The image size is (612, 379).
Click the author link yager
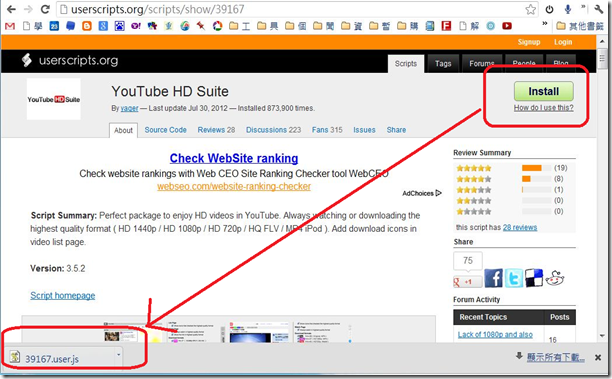tap(130, 109)
